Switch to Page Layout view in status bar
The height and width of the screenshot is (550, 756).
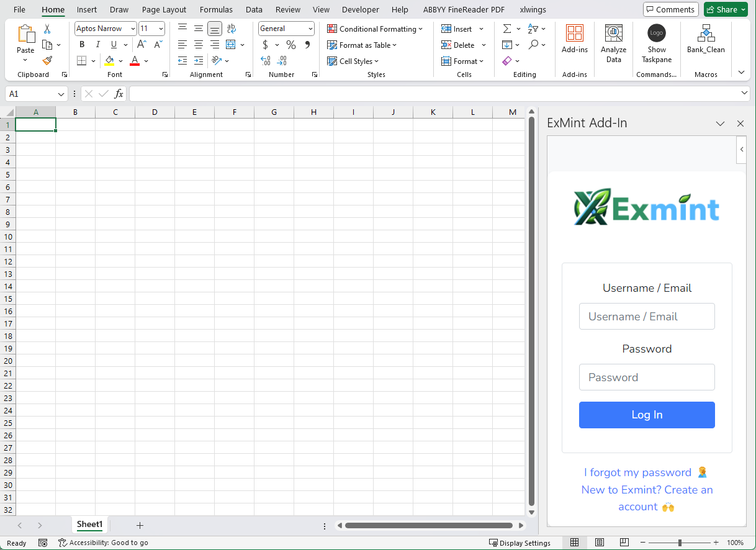point(600,543)
